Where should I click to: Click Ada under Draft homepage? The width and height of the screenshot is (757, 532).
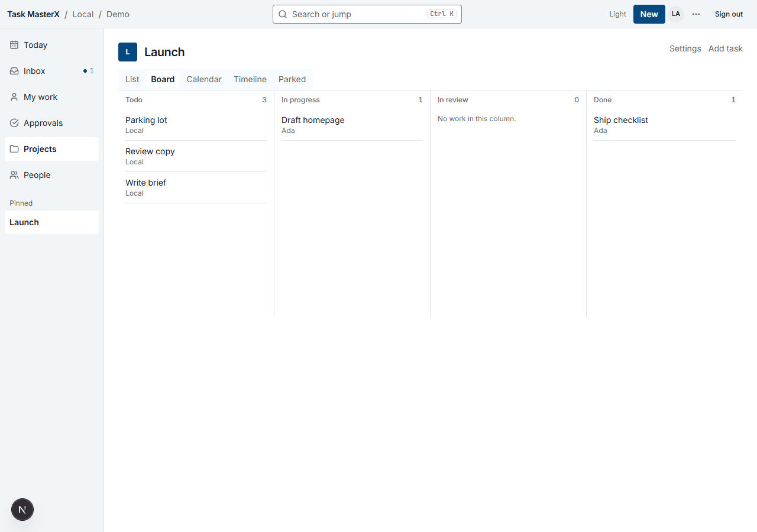tap(288, 131)
